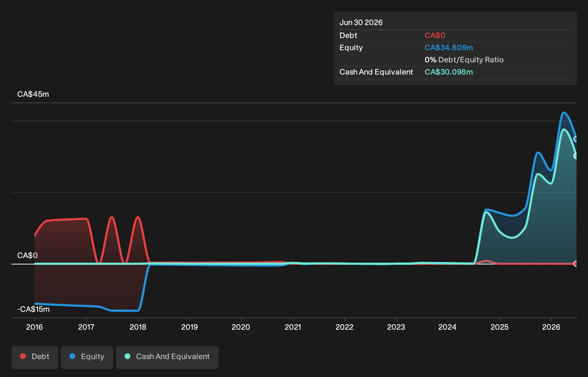Click the -CA$15m y-axis label
The height and width of the screenshot is (377, 588).
(33, 309)
